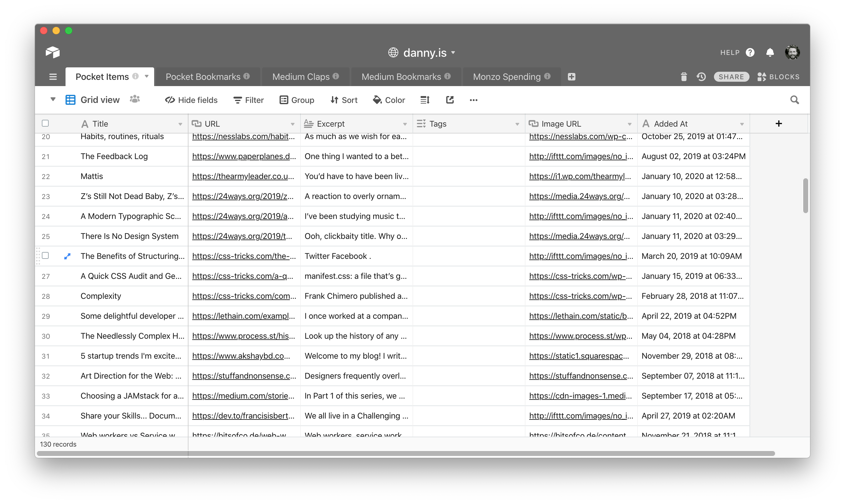Open the nesslabs.com habits URL link
The image size is (845, 504).
(243, 137)
